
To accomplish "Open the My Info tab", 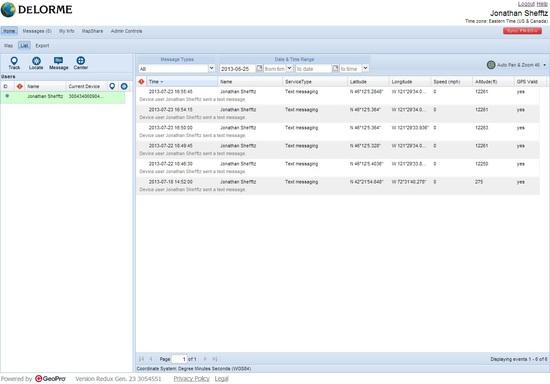I will 67,31.
